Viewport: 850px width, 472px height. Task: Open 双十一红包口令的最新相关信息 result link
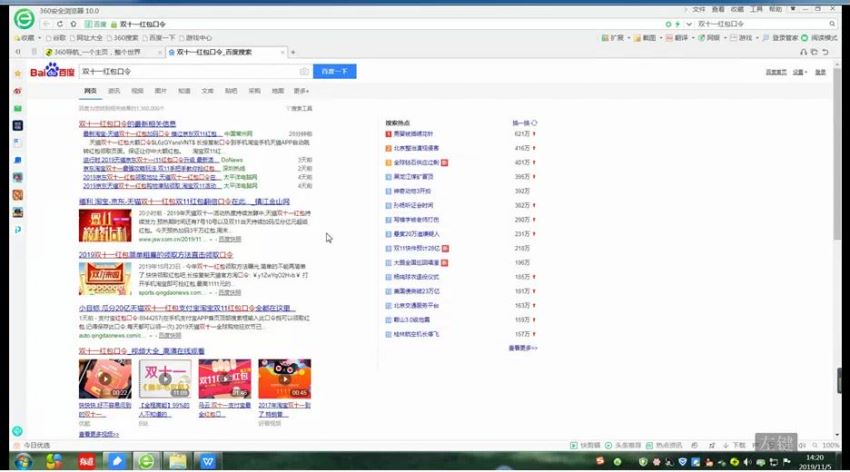point(127,124)
